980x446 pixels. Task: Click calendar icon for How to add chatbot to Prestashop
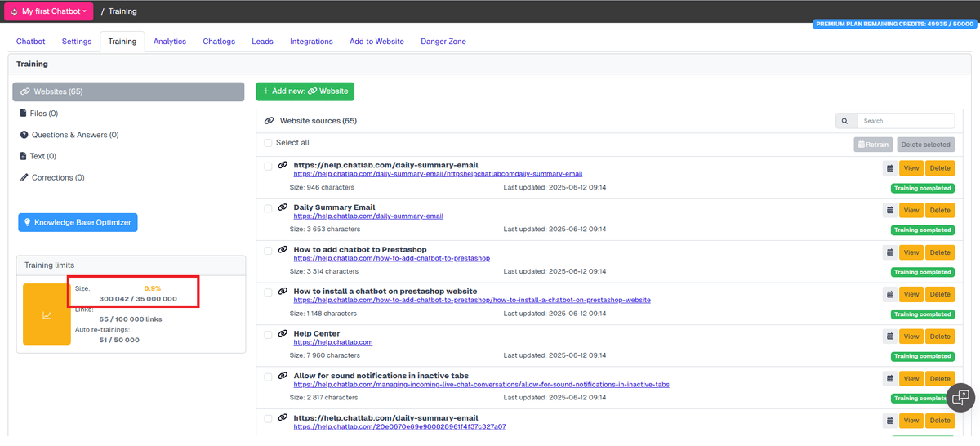click(889, 252)
